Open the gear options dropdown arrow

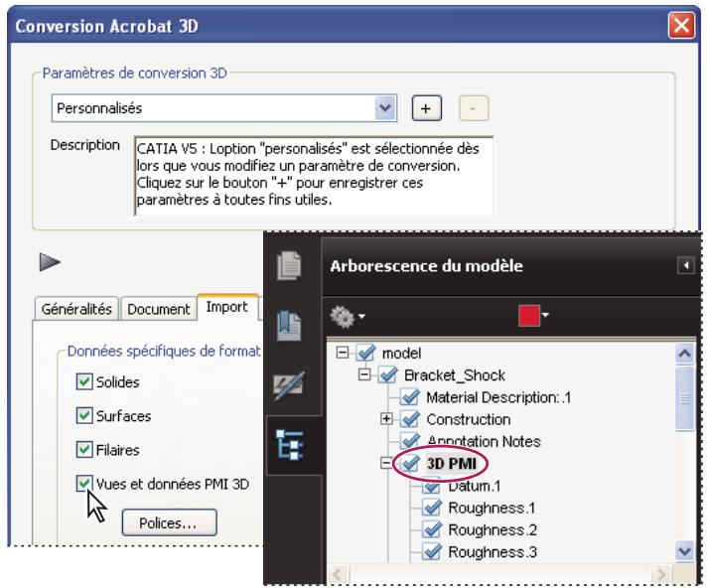pos(361,317)
